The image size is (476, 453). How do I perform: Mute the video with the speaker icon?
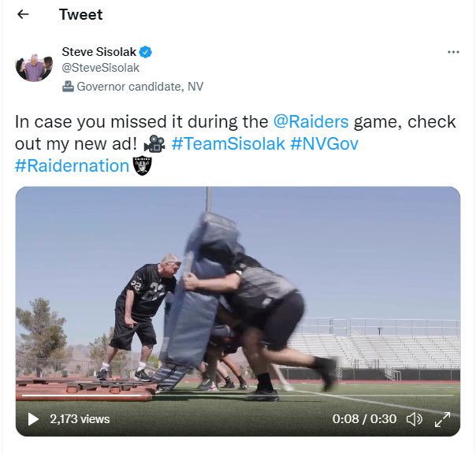[x=415, y=419]
